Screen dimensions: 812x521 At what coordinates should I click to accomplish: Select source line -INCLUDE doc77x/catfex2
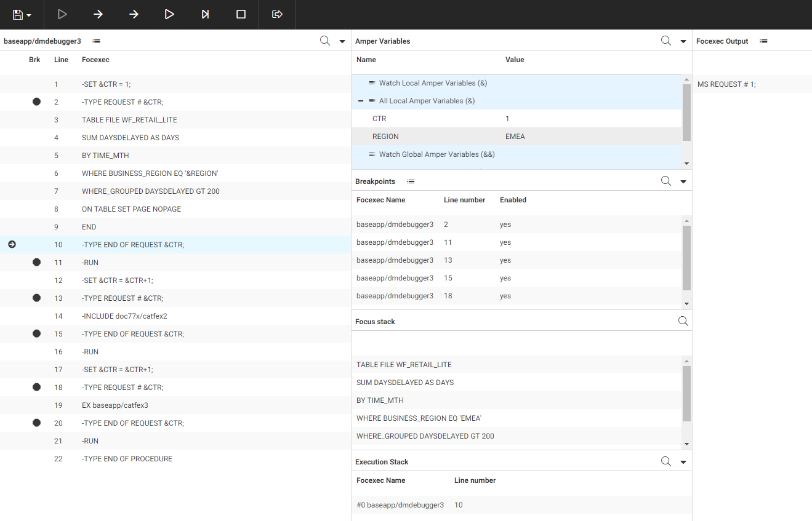point(175,316)
